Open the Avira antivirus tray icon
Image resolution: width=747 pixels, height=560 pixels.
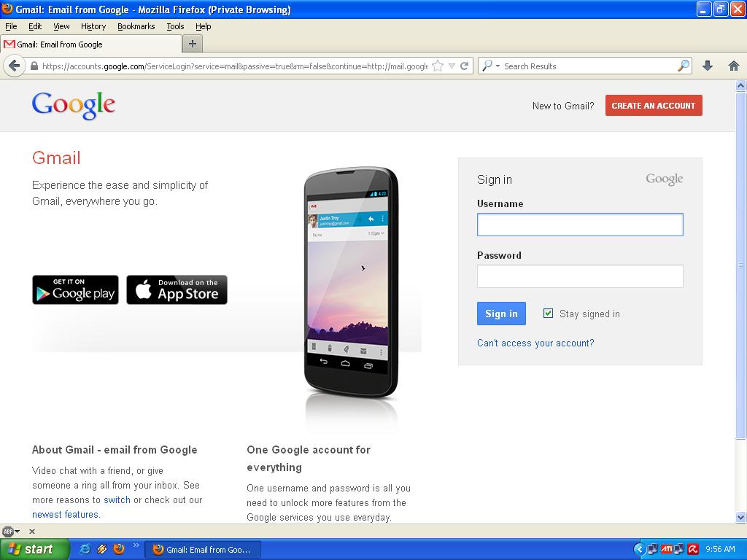pyautogui.click(x=692, y=549)
